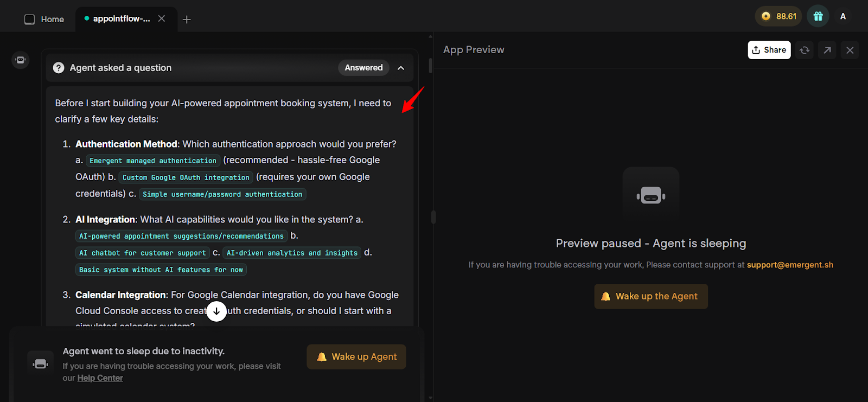This screenshot has height=402, width=868.
Task: Open the Help Center link
Action: 100,378
